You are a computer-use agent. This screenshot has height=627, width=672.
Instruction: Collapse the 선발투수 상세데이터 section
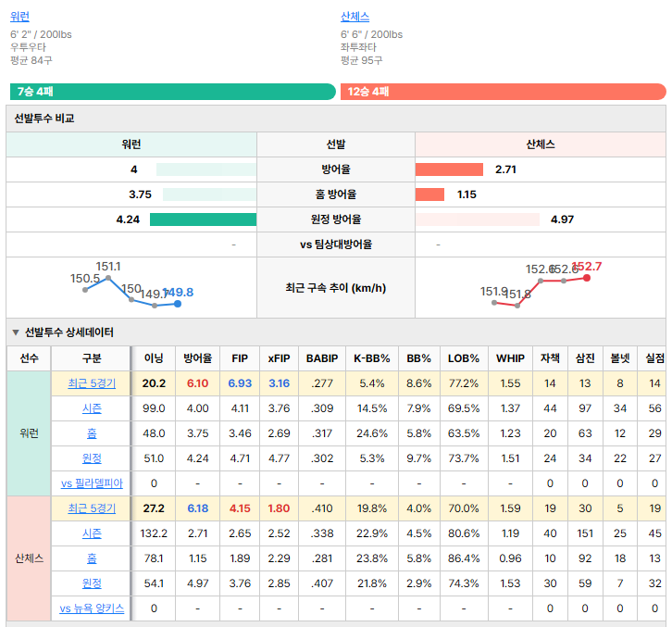(16, 332)
